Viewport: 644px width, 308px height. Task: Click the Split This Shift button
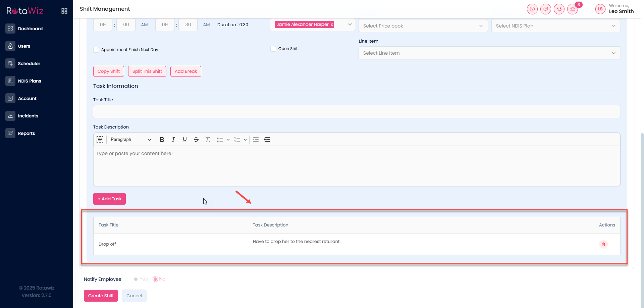[x=147, y=71]
